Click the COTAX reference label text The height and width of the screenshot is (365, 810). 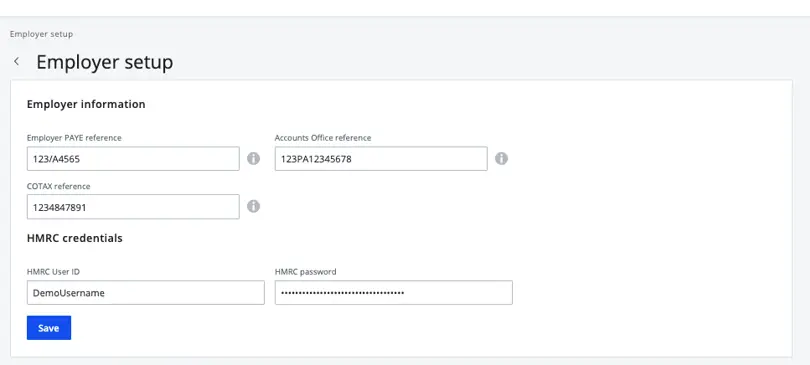point(58,186)
